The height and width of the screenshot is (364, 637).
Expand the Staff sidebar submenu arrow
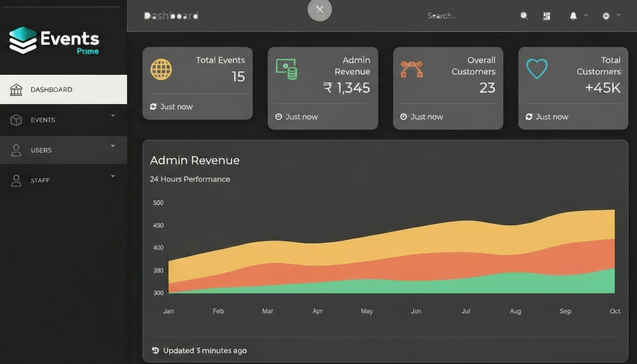coord(113,176)
